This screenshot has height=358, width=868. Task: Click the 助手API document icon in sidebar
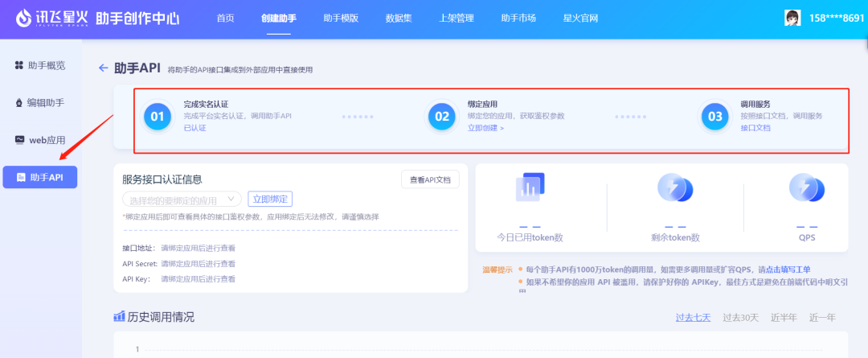point(21,177)
